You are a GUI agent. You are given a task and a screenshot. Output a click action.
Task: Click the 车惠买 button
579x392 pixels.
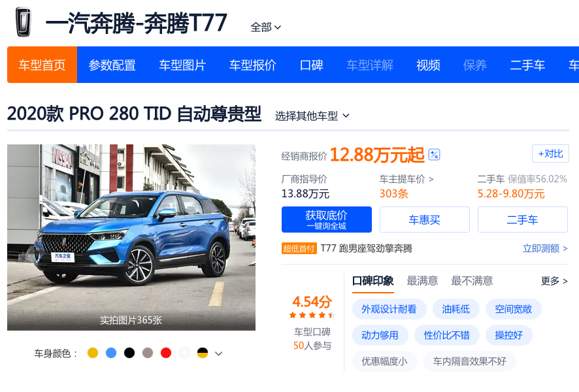(425, 220)
